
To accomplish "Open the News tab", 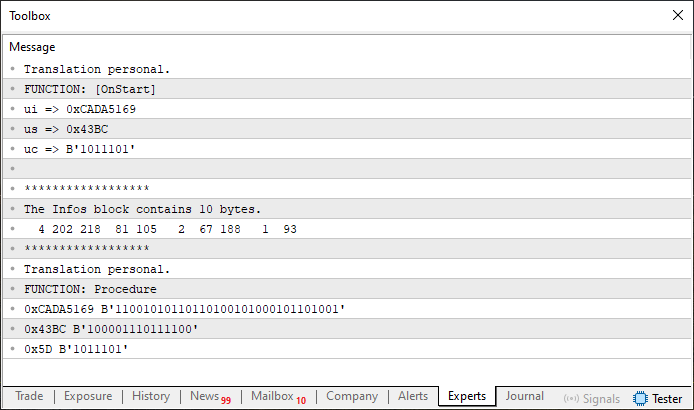I will [210, 397].
